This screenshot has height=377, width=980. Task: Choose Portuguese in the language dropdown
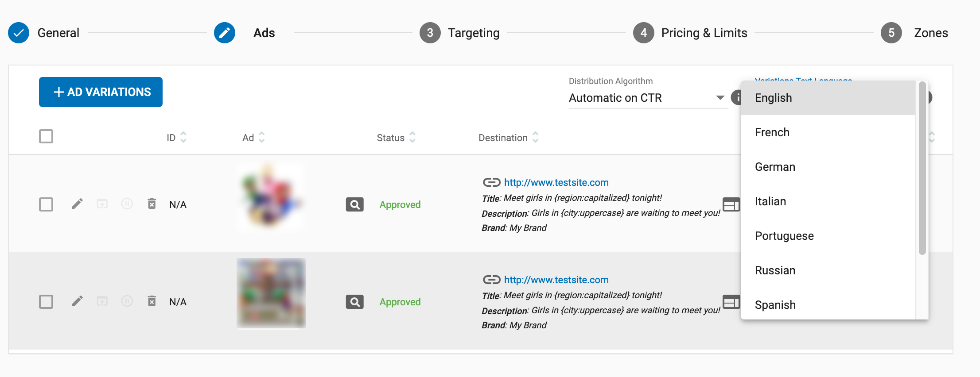[x=784, y=236]
